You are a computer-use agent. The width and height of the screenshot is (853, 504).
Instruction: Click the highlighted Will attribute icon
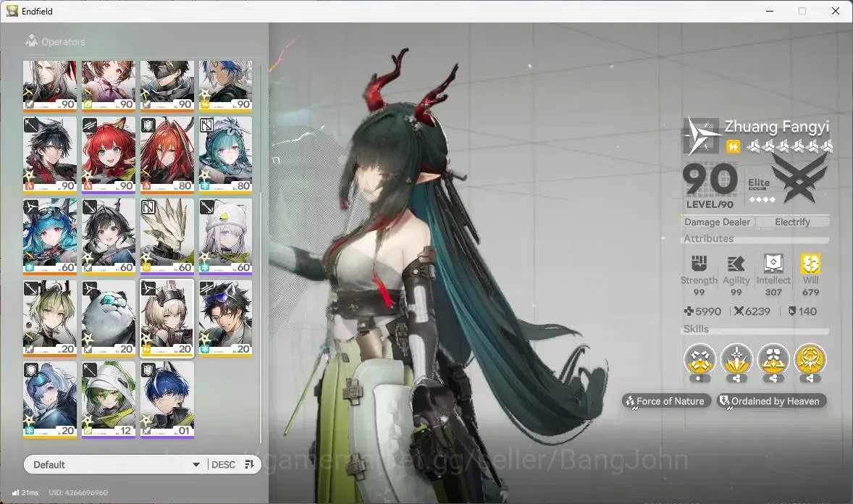(810, 264)
